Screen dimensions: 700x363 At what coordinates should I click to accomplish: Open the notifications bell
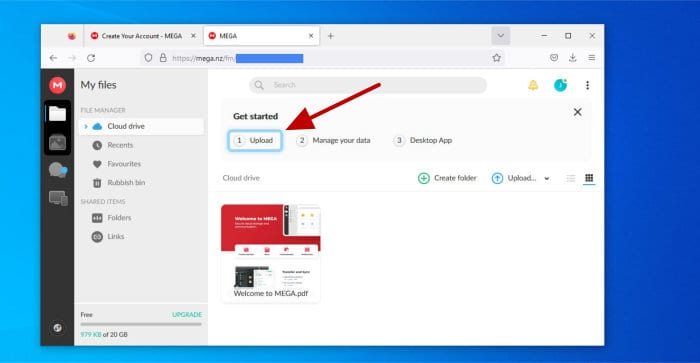pos(533,85)
